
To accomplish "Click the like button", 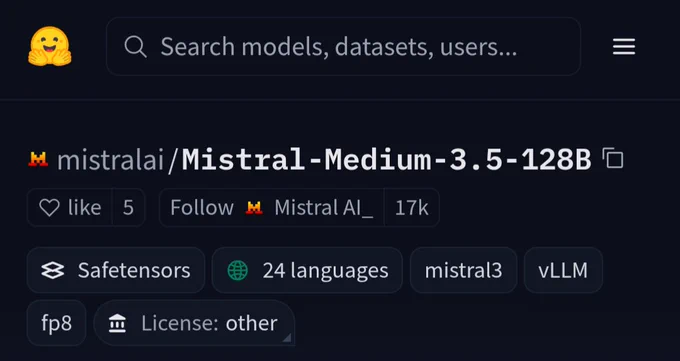I will 70,207.
